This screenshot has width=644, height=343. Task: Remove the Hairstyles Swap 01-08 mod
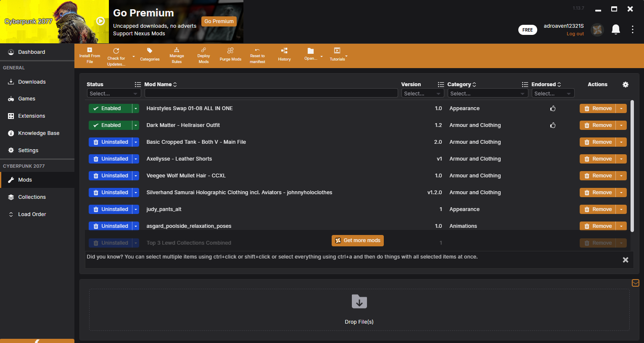click(598, 108)
